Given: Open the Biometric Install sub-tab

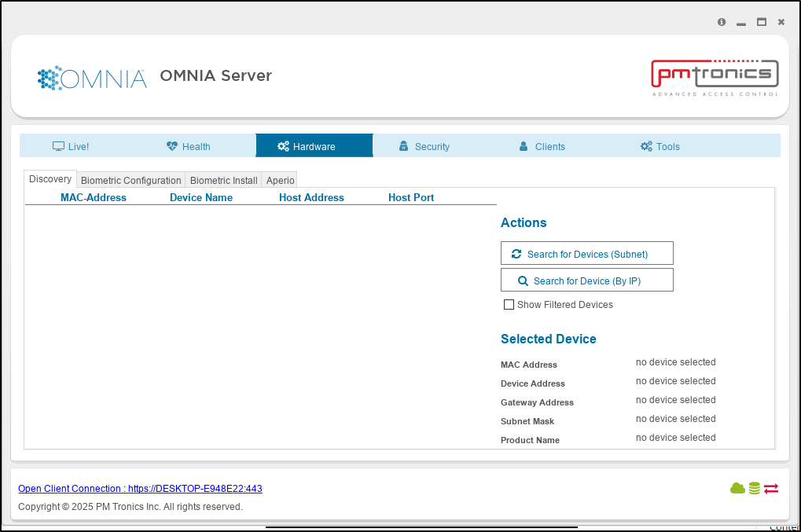Looking at the screenshot, I should click(x=224, y=180).
